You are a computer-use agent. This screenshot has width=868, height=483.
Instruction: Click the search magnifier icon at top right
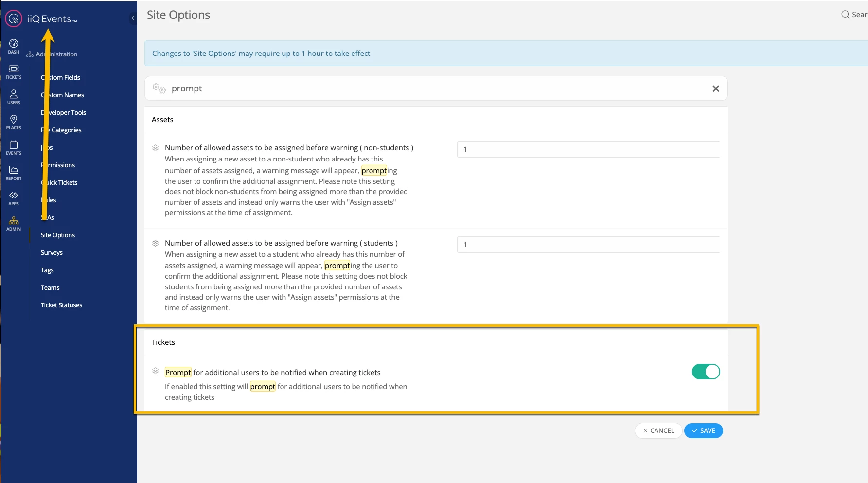[846, 15]
